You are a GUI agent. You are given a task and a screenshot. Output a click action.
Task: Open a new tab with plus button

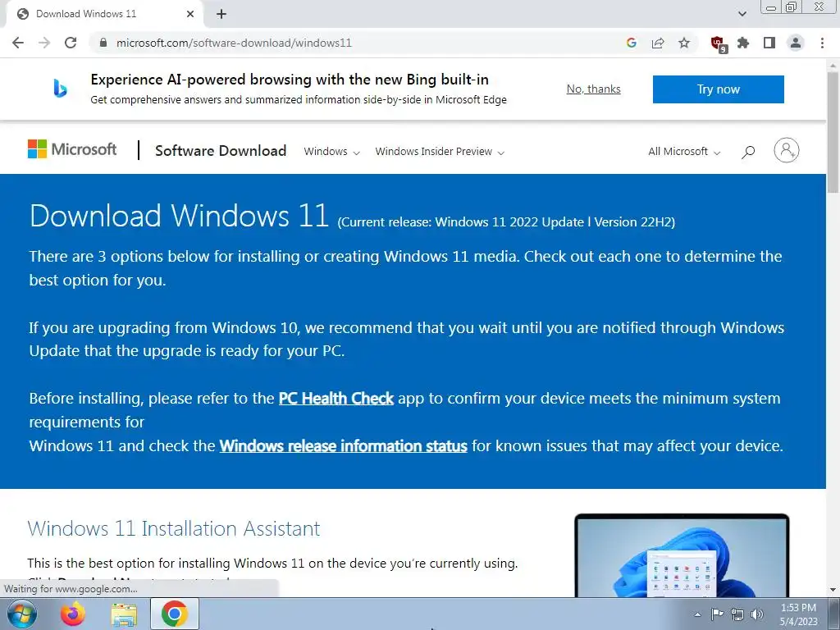pyautogui.click(x=221, y=15)
